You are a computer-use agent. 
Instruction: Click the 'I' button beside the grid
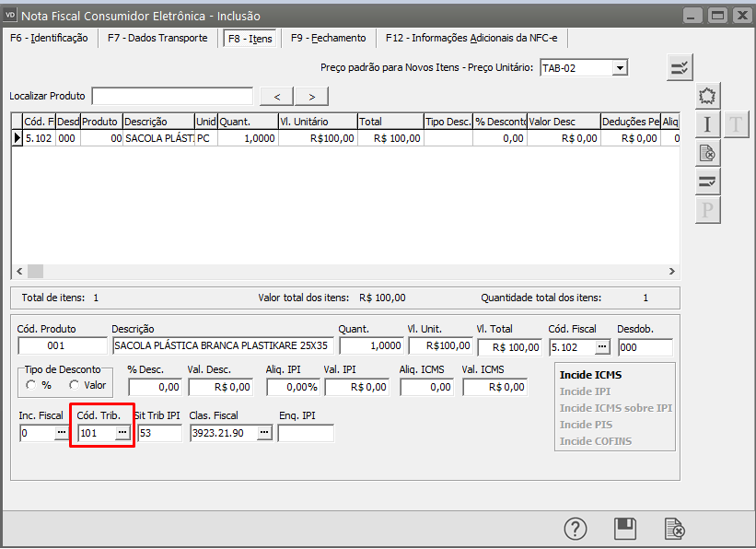click(707, 124)
